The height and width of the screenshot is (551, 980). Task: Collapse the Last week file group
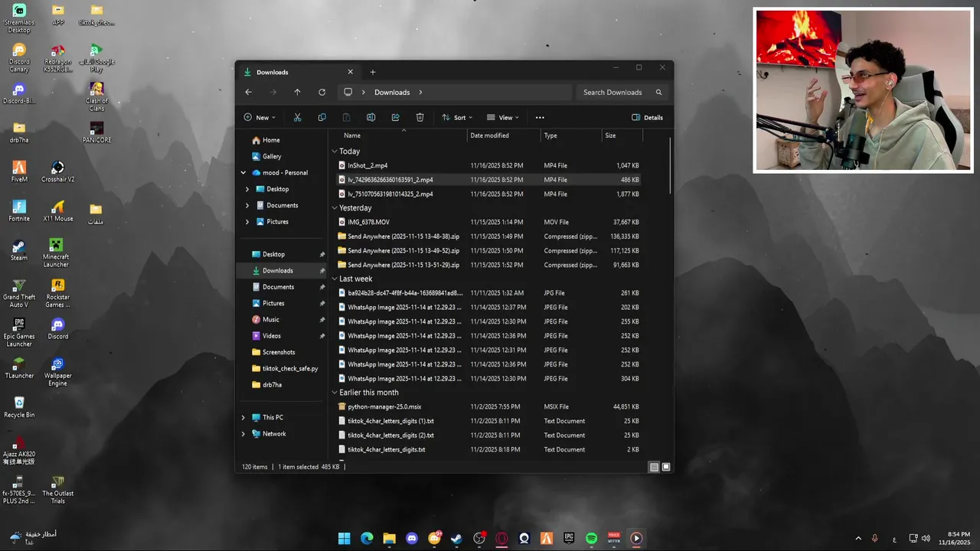(335, 279)
